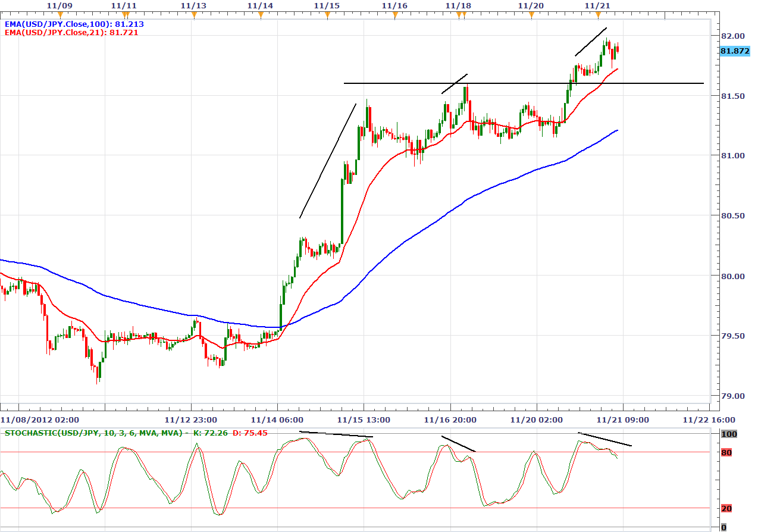Click the 82.00 price axis label

[732, 36]
